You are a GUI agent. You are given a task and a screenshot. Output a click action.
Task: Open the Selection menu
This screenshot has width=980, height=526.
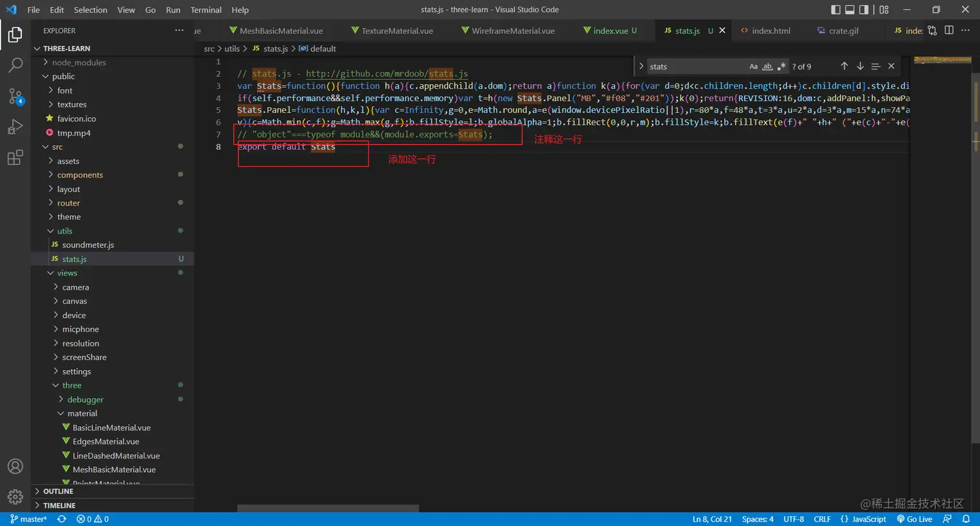pyautogui.click(x=91, y=10)
